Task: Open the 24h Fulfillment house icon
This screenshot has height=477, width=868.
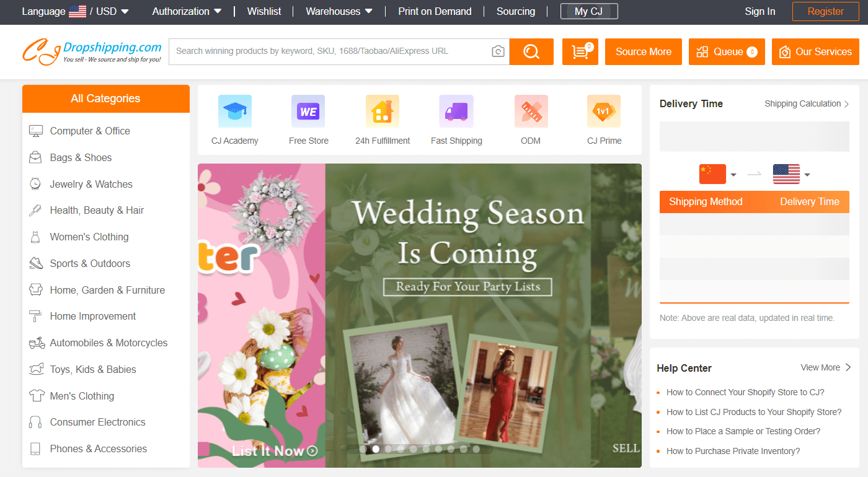Action: (x=382, y=112)
